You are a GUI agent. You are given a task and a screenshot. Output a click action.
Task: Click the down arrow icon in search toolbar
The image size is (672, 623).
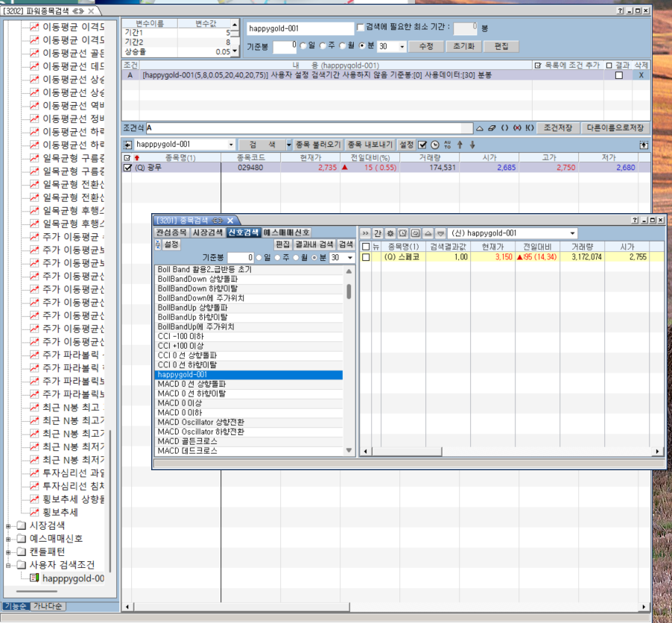pyautogui.click(x=472, y=145)
